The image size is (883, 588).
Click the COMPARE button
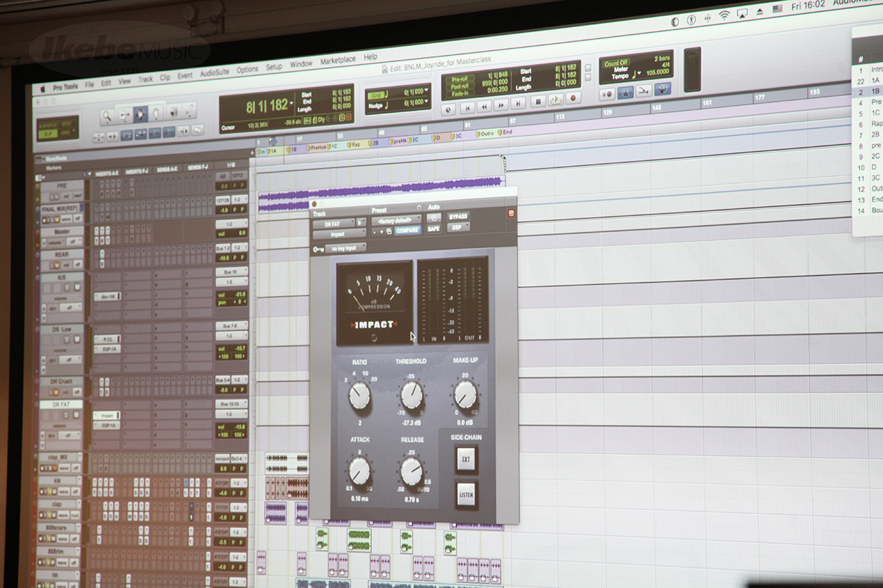pyautogui.click(x=407, y=230)
